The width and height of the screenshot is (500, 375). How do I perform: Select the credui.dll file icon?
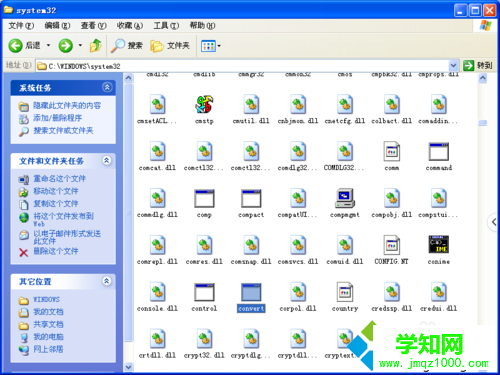coord(439,292)
